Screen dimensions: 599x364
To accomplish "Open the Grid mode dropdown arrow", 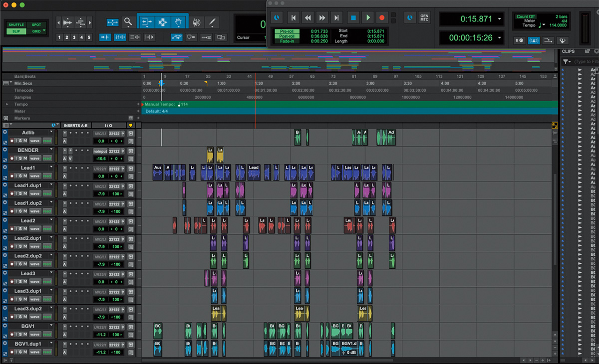I will [x=44, y=31].
